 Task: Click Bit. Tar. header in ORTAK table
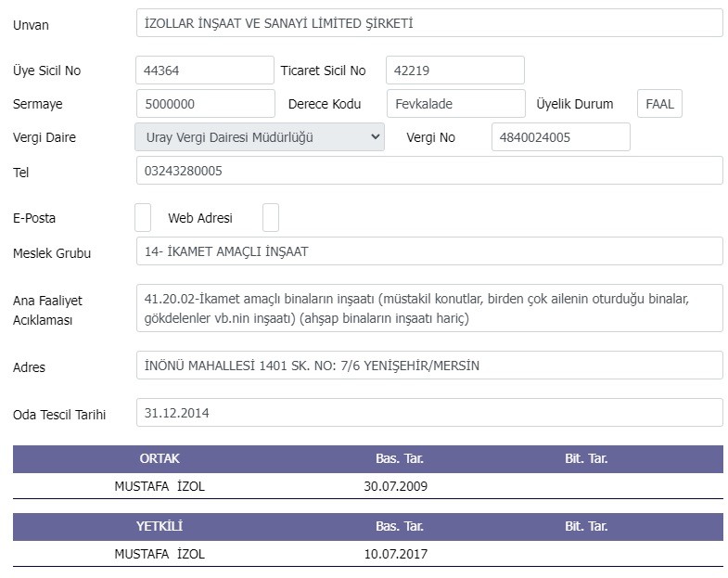[x=586, y=458]
